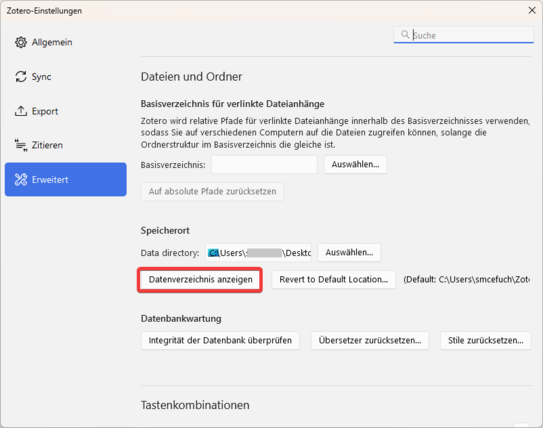Close the Zotero-Einstellungen window
543x428 pixels.
[x=532, y=10]
